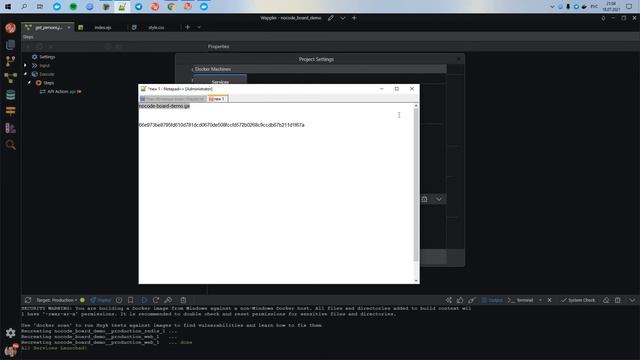Click the build hammer icon in bottom toolbar
The width and height of the screenshot is (640, 360).
coord(168,300)
